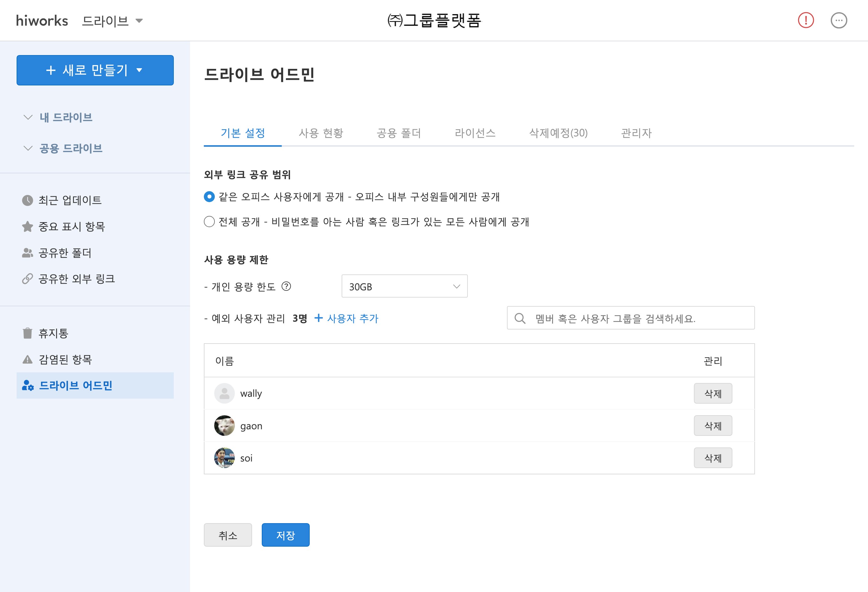This screenshot has height=592, width=868.
Task: Click the ㈜그룹플랫폼 company title
Action: [434, 21]
